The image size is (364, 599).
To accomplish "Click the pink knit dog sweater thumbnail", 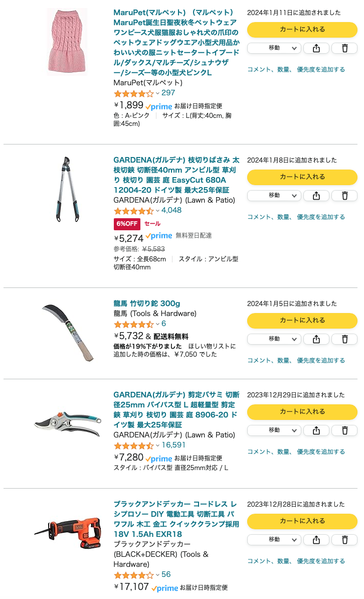I will (x=67, y=42).
